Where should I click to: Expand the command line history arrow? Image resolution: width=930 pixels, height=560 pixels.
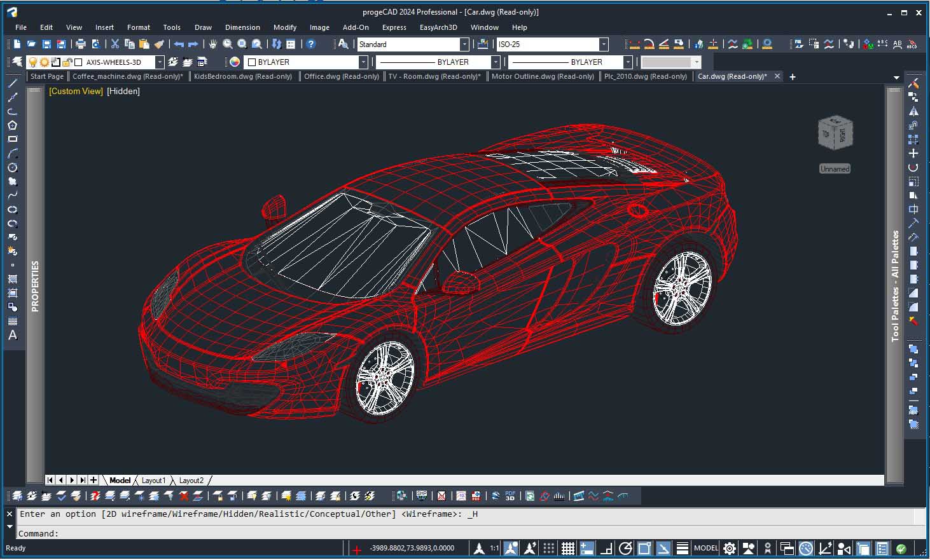pyautogui.click(x=10, y=526)
